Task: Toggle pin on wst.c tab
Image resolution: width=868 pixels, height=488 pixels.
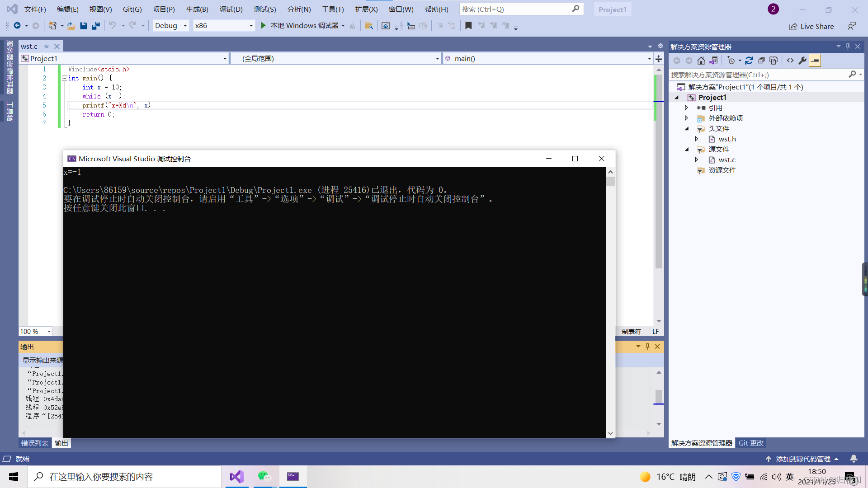Action: click(46, 47)
